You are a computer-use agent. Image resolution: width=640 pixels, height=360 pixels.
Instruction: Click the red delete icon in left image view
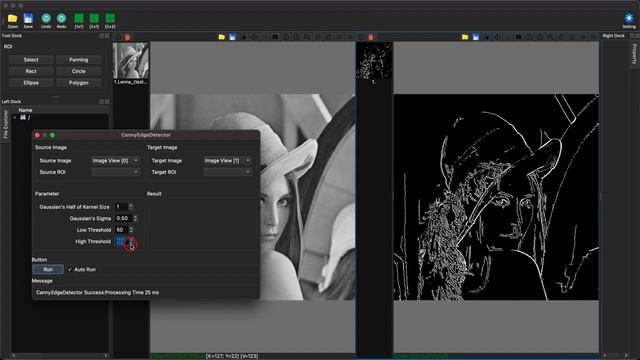(x=127, y=37)
